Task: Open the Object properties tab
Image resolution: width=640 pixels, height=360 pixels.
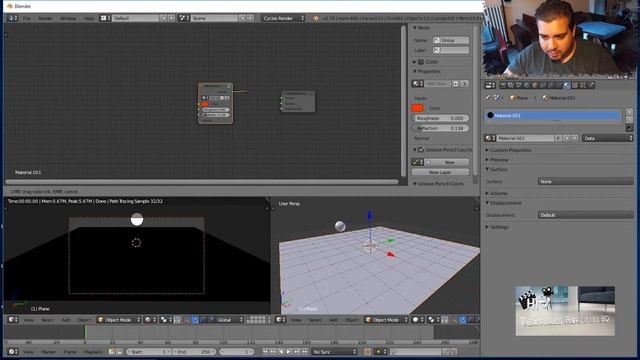Action: click(x=535, y=85)
